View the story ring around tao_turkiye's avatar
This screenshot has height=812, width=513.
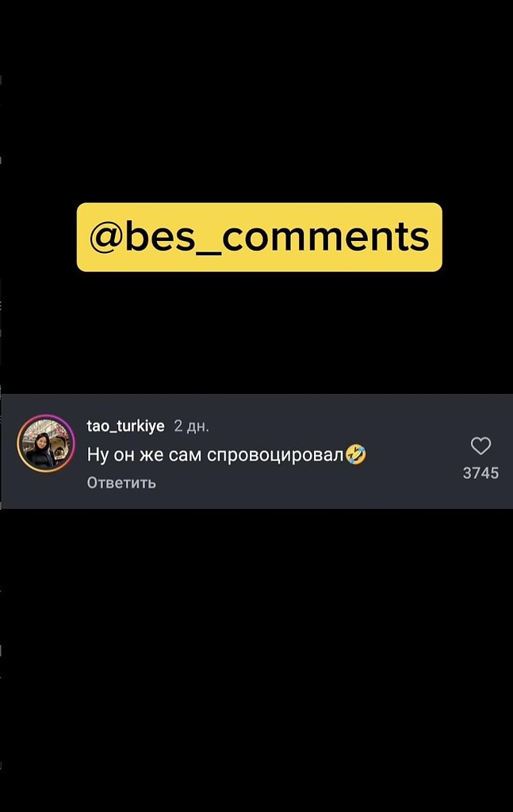(x=45, y=444)
